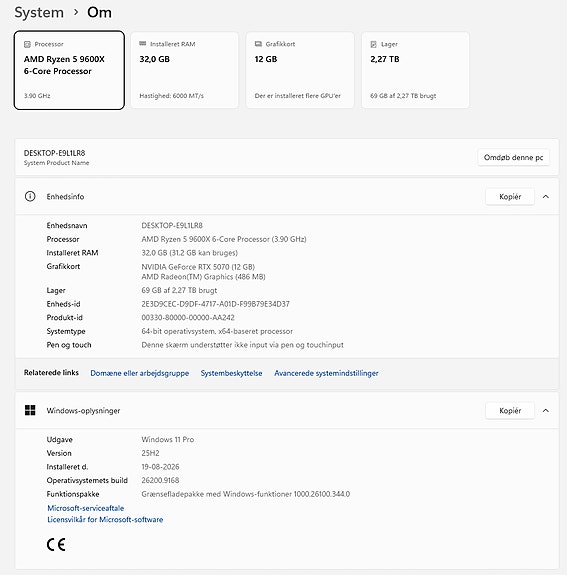Click the Lager storage icon
567x575 pixels.
coord(373,44)
